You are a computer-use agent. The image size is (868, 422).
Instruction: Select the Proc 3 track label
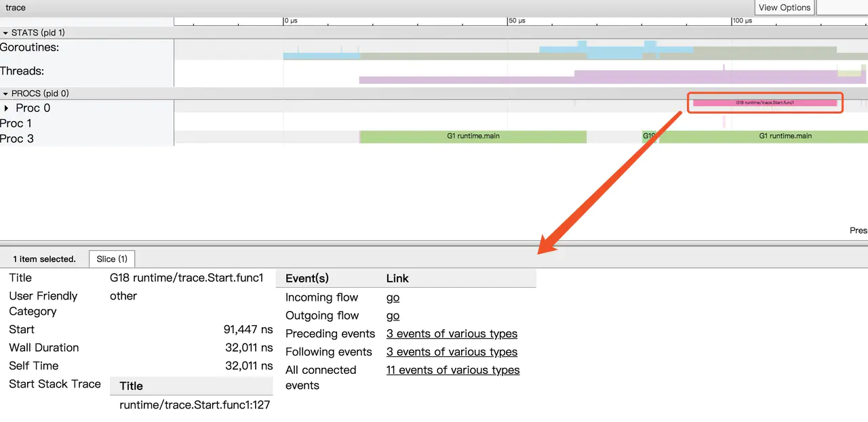(17, 139)
